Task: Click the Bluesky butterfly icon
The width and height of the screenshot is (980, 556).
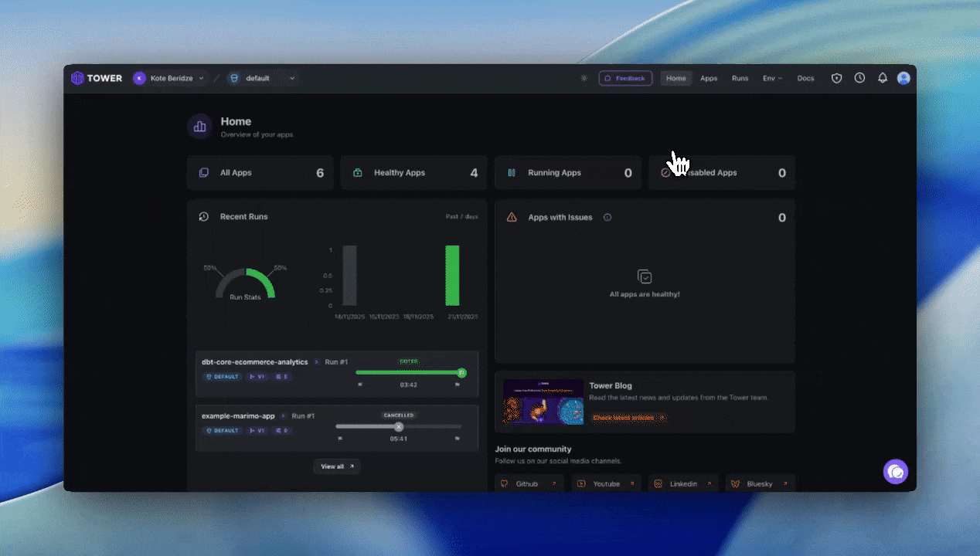Action: [735, 483]
